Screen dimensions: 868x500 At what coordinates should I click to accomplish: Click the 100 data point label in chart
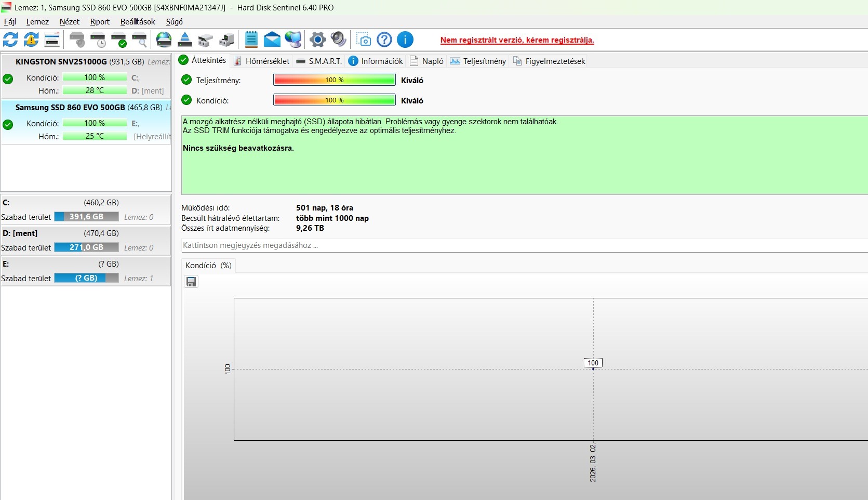593,363
